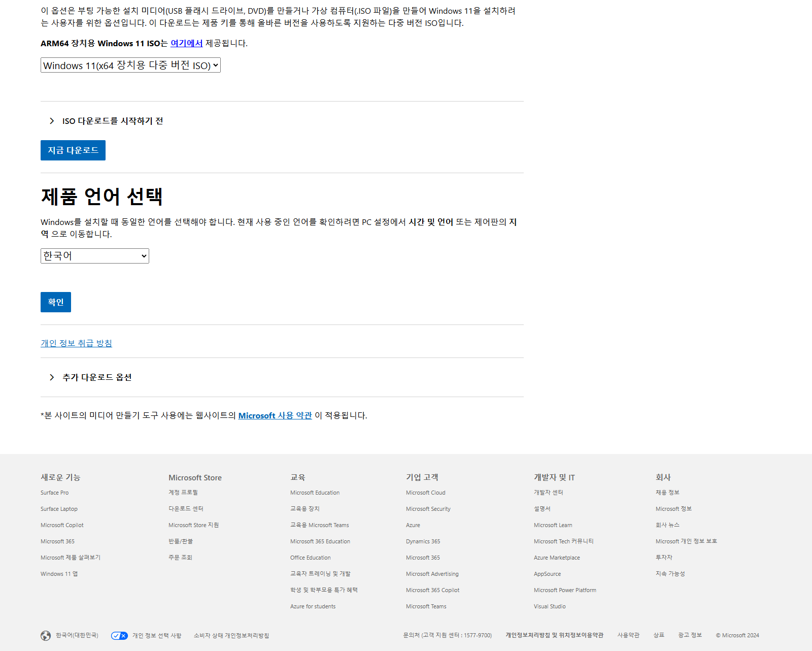Follow the '여기에서' ARM64 ISO link
Screen dimensions: 812x651
pos(187,43)
